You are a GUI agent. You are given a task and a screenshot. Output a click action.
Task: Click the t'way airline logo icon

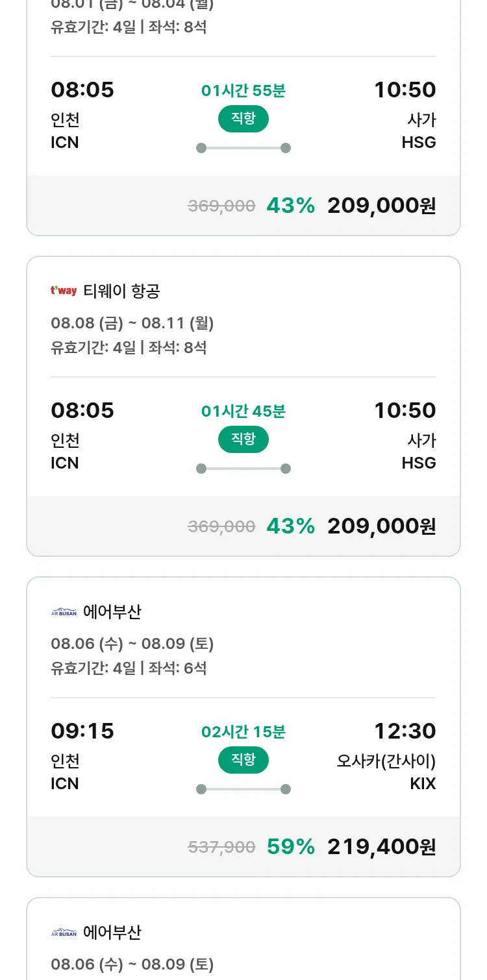coord(64,291)
